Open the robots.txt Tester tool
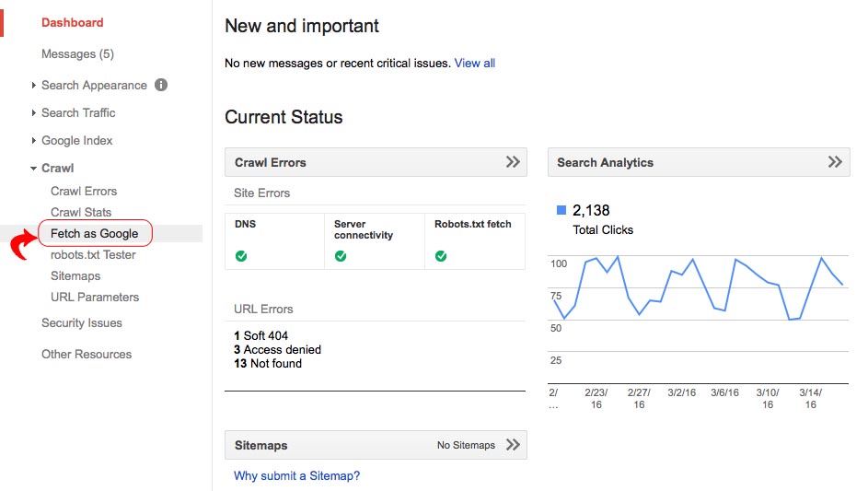868x491 pixels. [93, 254]
